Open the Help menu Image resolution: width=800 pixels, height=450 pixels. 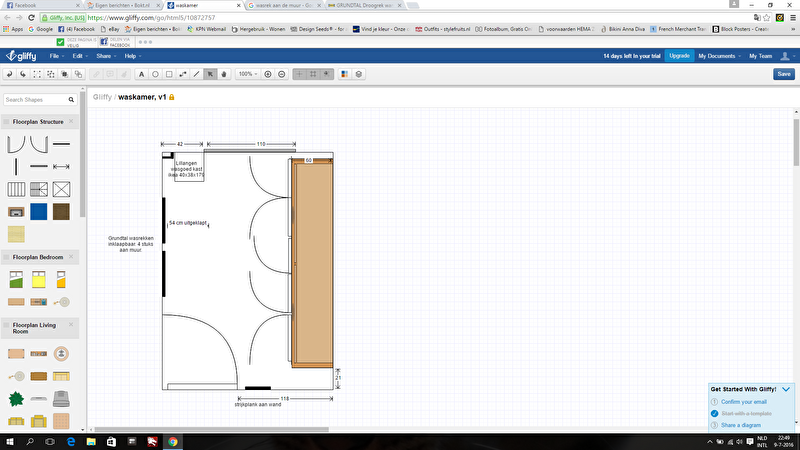tap(132, 56)
